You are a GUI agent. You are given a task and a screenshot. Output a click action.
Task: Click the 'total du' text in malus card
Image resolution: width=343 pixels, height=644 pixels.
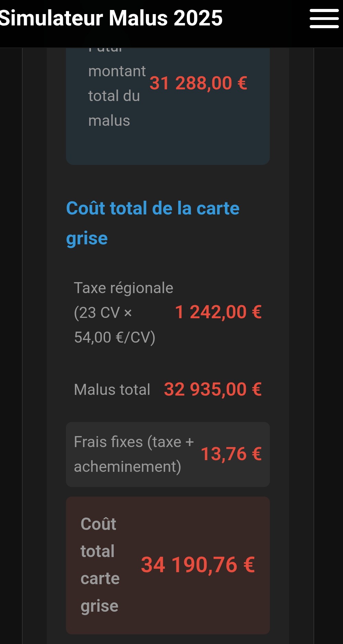point(114,96)
